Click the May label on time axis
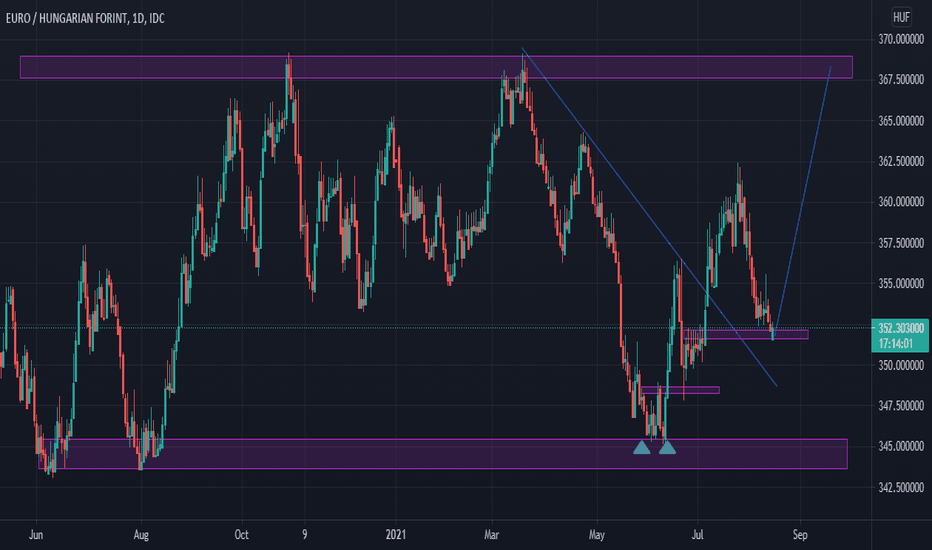The height and width of the screenshot is (550, 932). click(597, 535)
